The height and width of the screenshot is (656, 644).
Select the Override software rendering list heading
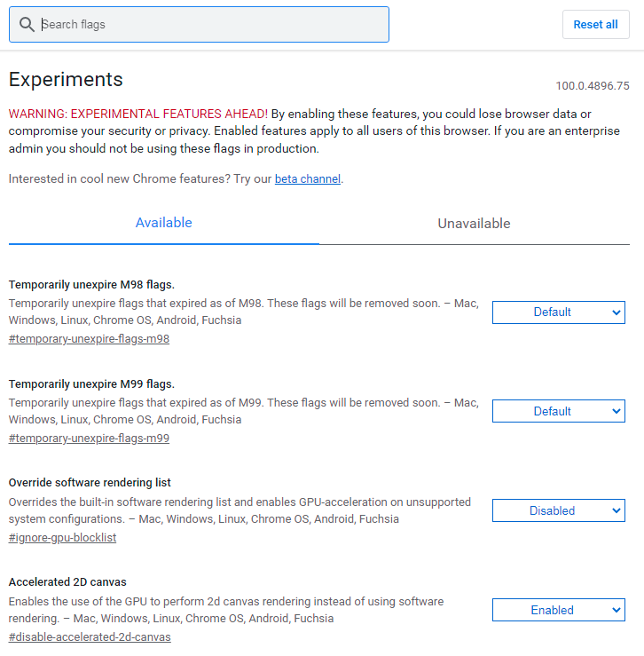[x=90, y=483]
